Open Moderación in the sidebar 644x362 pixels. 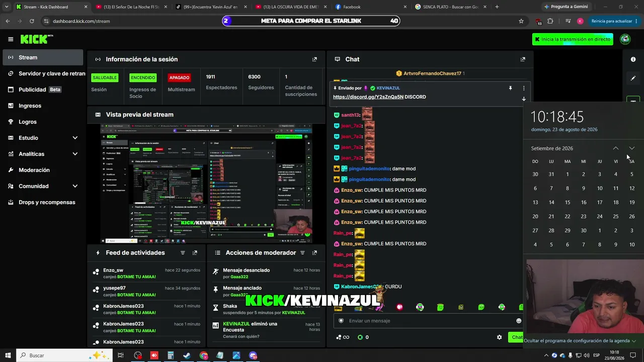pos(43,170)
